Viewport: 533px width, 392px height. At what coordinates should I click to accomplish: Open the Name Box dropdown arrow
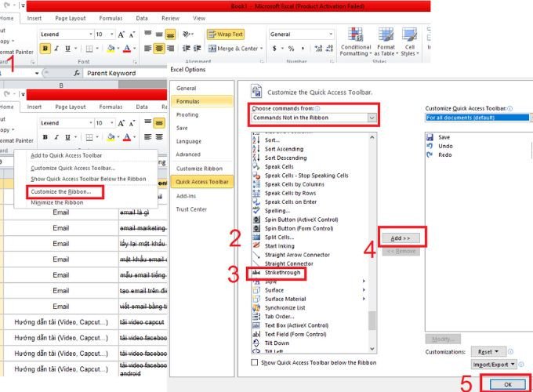[36, 73]
